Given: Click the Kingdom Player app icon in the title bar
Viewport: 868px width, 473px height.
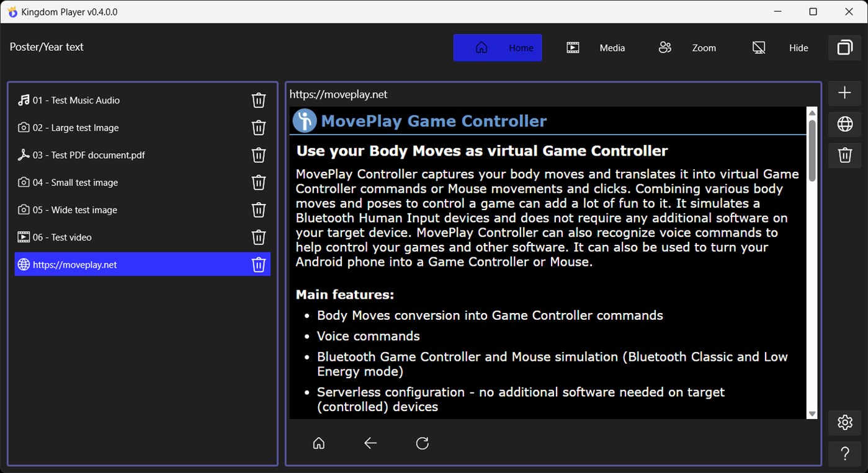Looking at the screenshot, I should click(x=12, y=12).
